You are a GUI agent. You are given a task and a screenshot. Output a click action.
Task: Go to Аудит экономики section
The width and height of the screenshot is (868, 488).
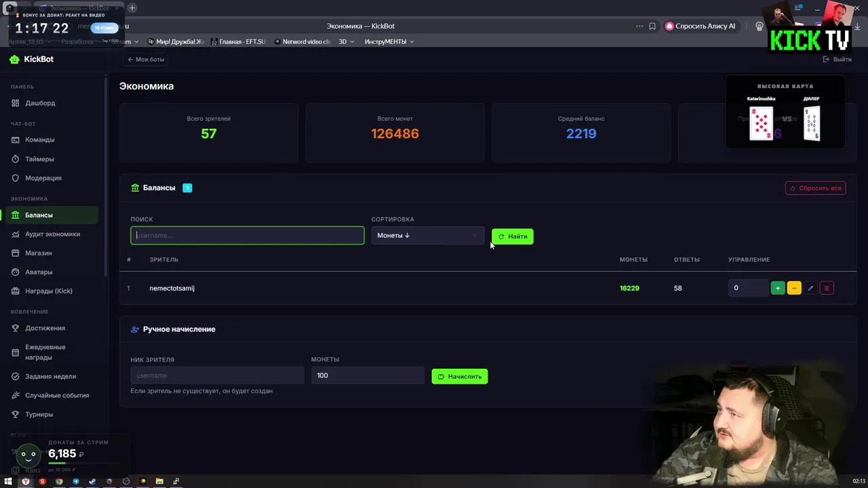[x=52, y=234]
